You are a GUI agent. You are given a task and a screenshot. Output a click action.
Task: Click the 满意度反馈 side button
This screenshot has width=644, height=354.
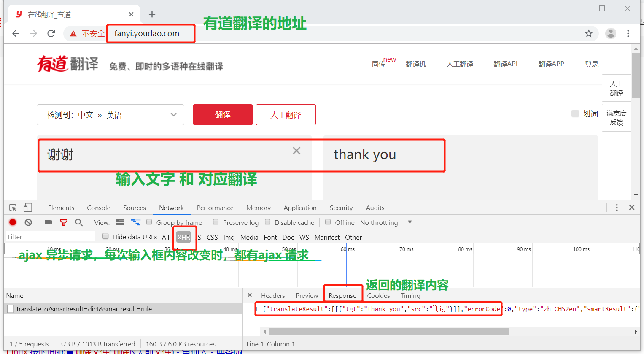coord(617,118)
